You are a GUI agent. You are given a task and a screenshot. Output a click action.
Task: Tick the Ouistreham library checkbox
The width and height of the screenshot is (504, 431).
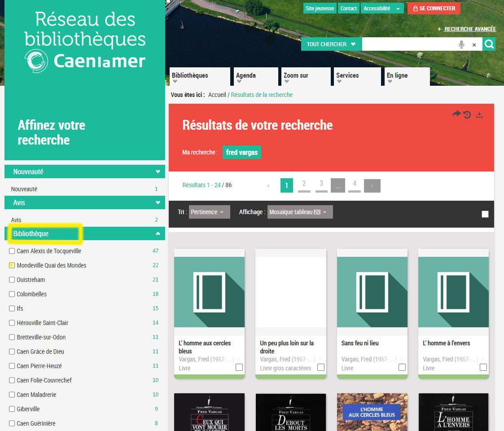click(x=12, y=280)
